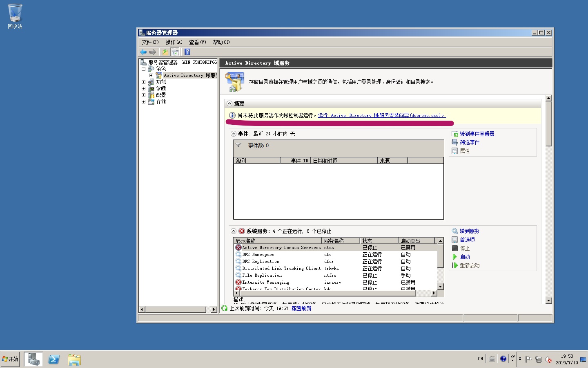
Task: Open PowerShell from the taskbar
Action: click(54, 359)
